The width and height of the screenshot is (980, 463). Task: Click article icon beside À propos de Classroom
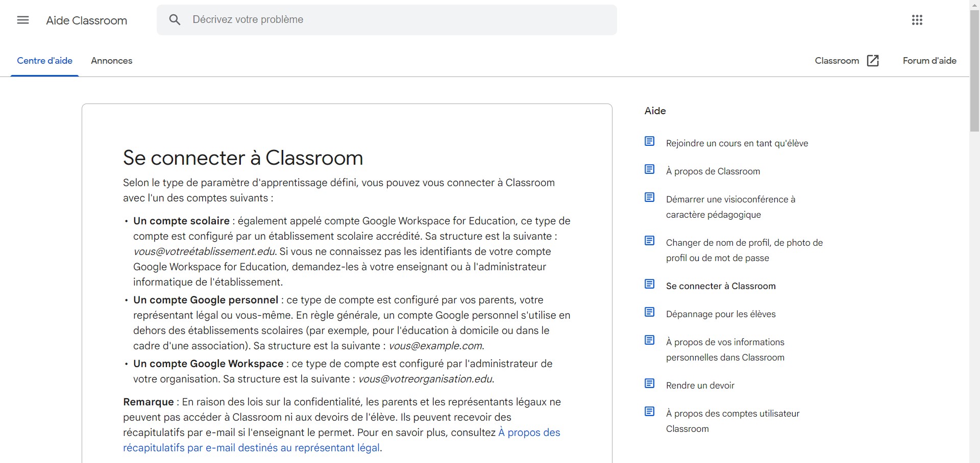(649, 169)
